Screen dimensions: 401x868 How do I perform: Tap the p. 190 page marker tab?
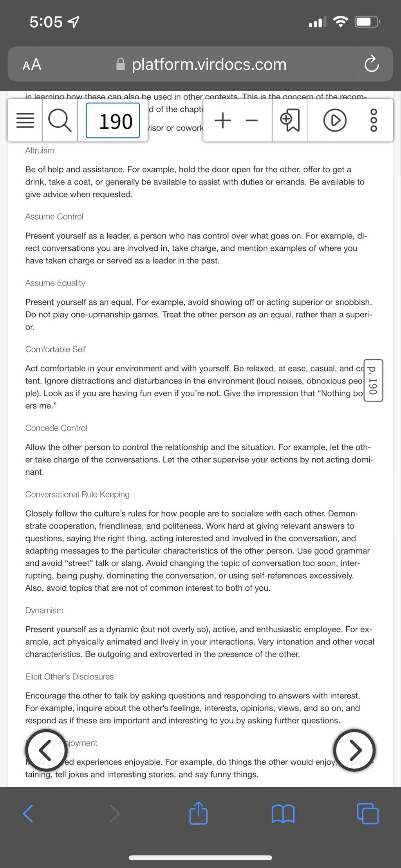point(373,380)
